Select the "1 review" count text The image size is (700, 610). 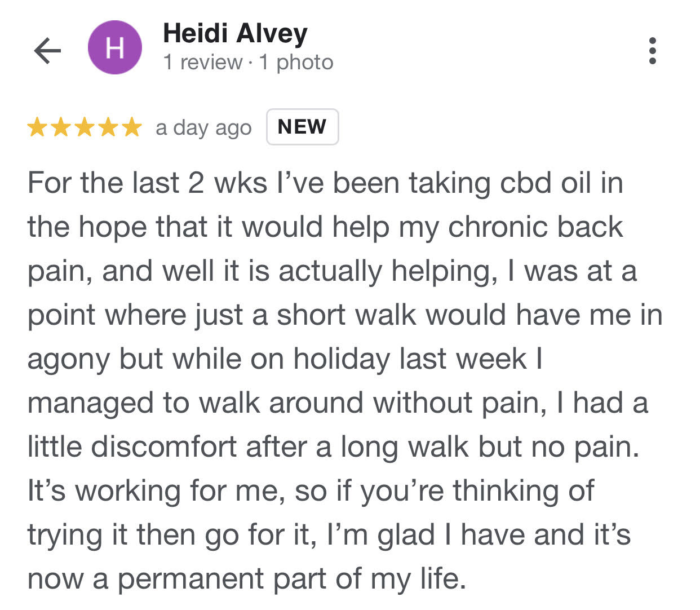pos(202,62)
